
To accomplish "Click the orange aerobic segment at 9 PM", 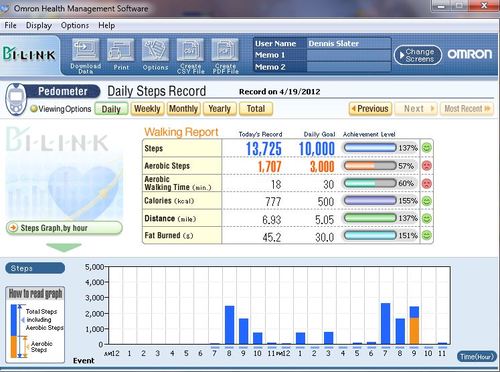I will [414, 331].
